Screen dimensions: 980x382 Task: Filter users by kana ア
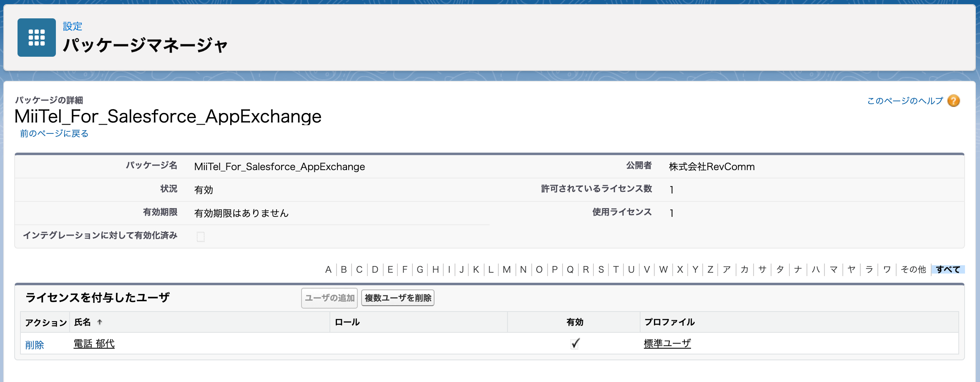coord(726,269)
